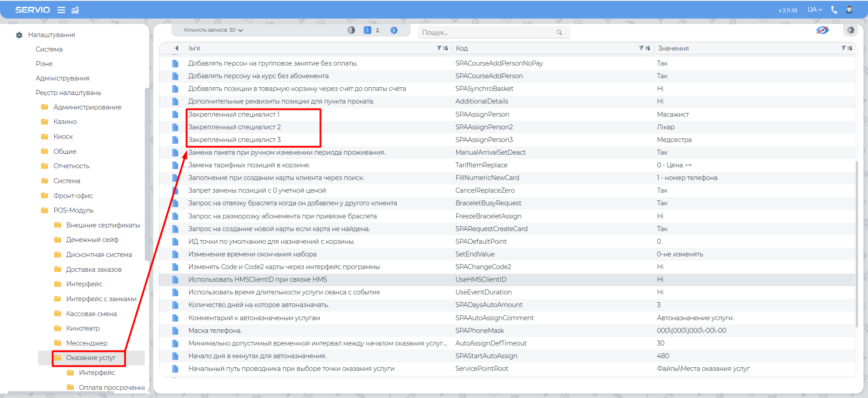The width and height of the screenshot is (868, 398).
Task: Go to page 2
Action: point(377,30)
